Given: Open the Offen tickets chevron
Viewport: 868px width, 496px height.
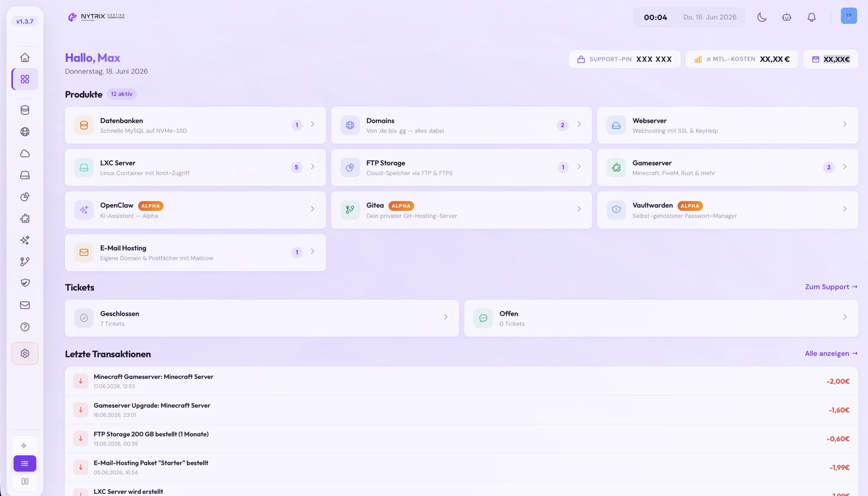Looking at the screenshot, I should (x=845, y=317).
